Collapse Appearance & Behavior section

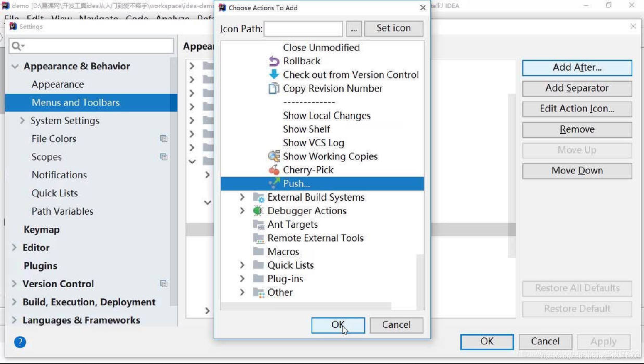(x=15, y=67)
